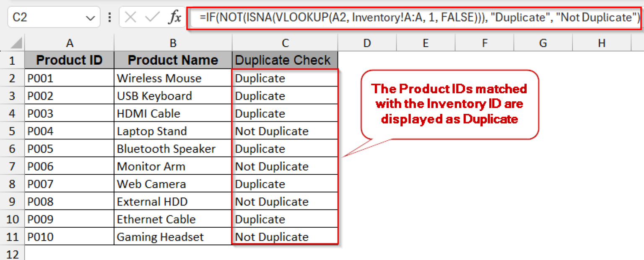Select column A header
The height and width of the screenshot is (260, 644).
coord(70,43)
